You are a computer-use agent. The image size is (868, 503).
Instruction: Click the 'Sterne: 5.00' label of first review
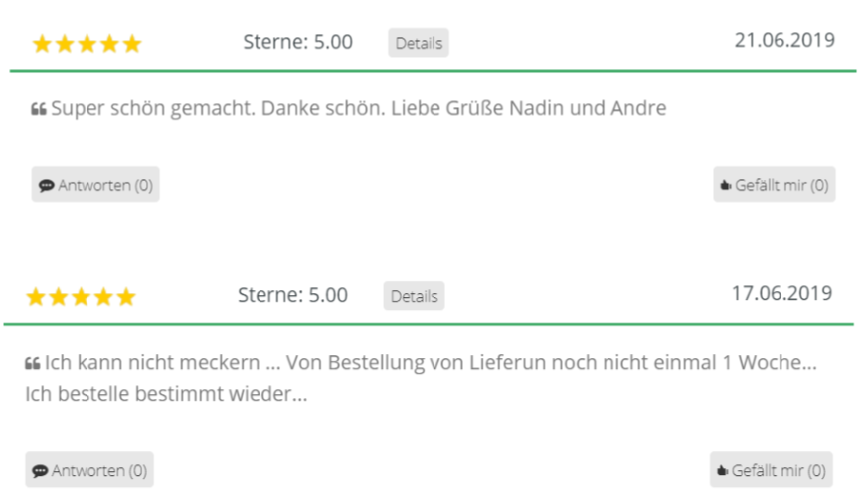click(x=298, y=42)
